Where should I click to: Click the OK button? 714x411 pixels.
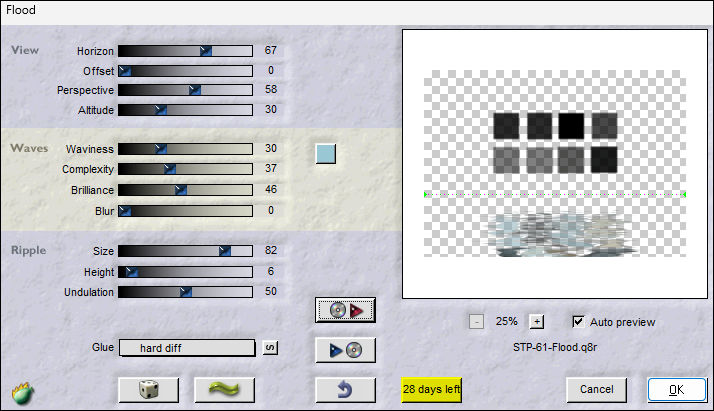click(677, 390)
